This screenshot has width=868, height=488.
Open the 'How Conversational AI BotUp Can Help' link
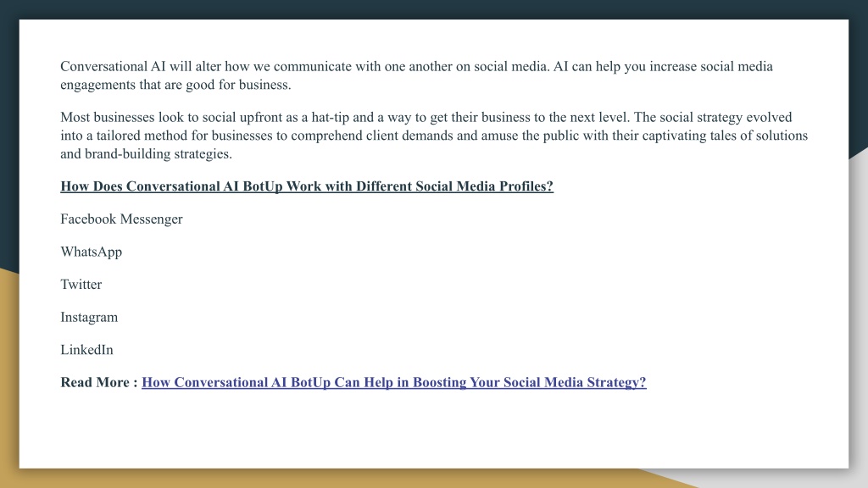coord(393,382)
